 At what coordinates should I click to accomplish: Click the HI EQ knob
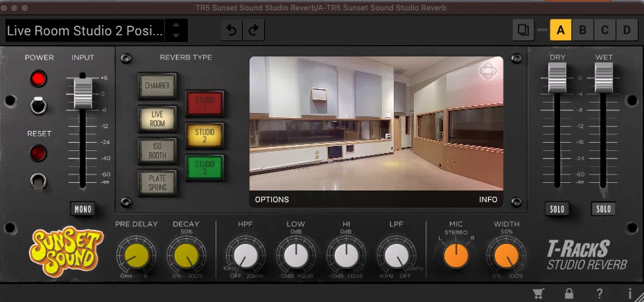click(x=346, y=256)
